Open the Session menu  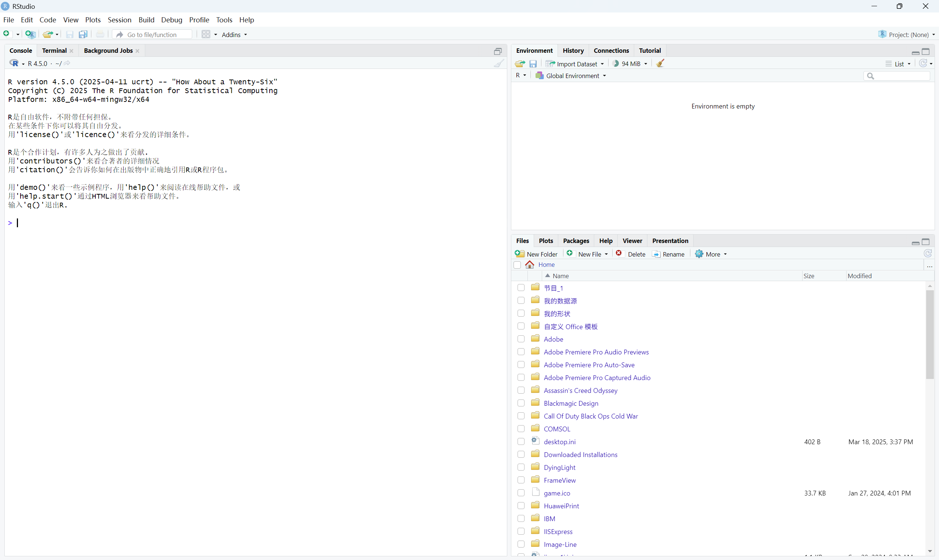(119, 20)
